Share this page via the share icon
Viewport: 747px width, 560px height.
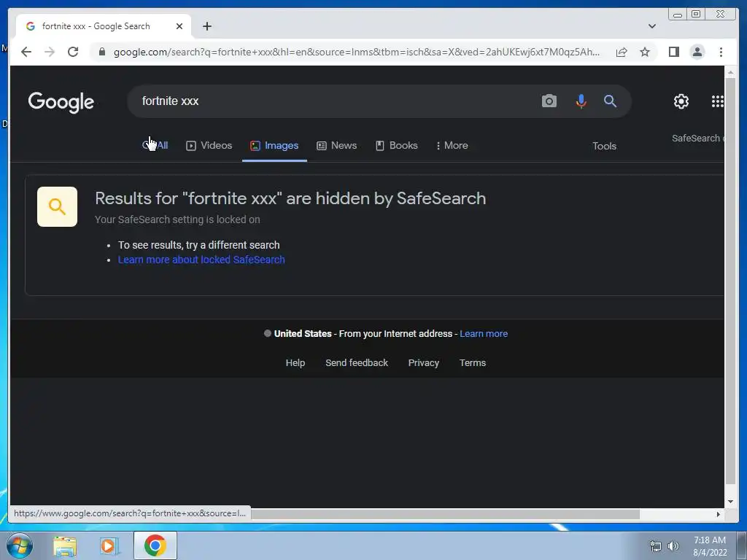click(x=622, y=52)
